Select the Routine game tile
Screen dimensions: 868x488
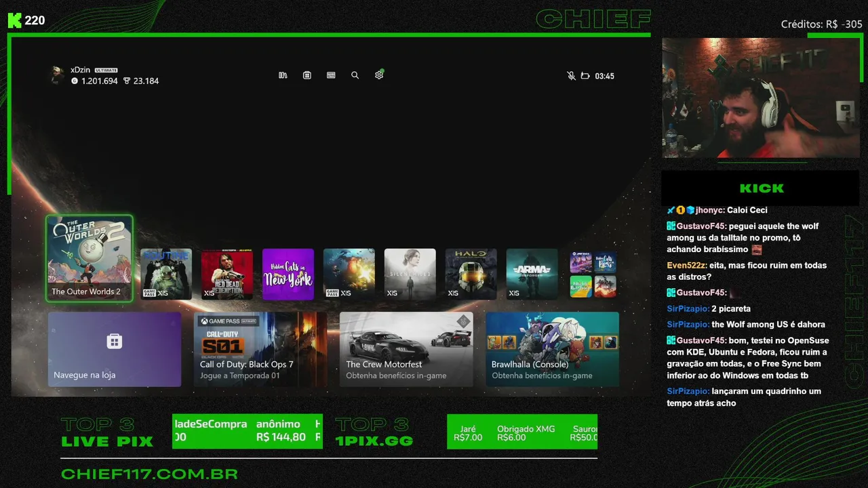coord(166,274)
